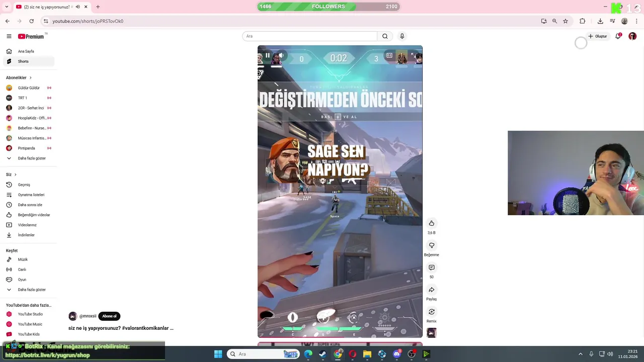This screenshot has height=362, width=644.
Task: Open the Windows Start menu
Action: [x=218, y=354]
